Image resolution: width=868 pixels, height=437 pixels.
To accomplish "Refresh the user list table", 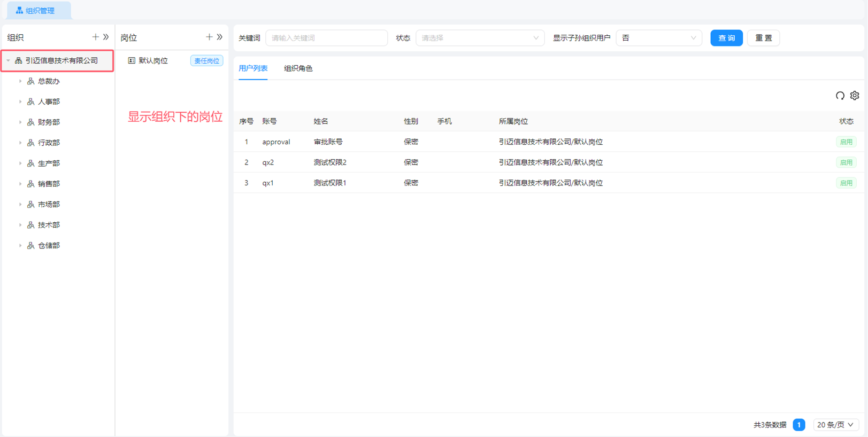I will (x=840, y=96).
